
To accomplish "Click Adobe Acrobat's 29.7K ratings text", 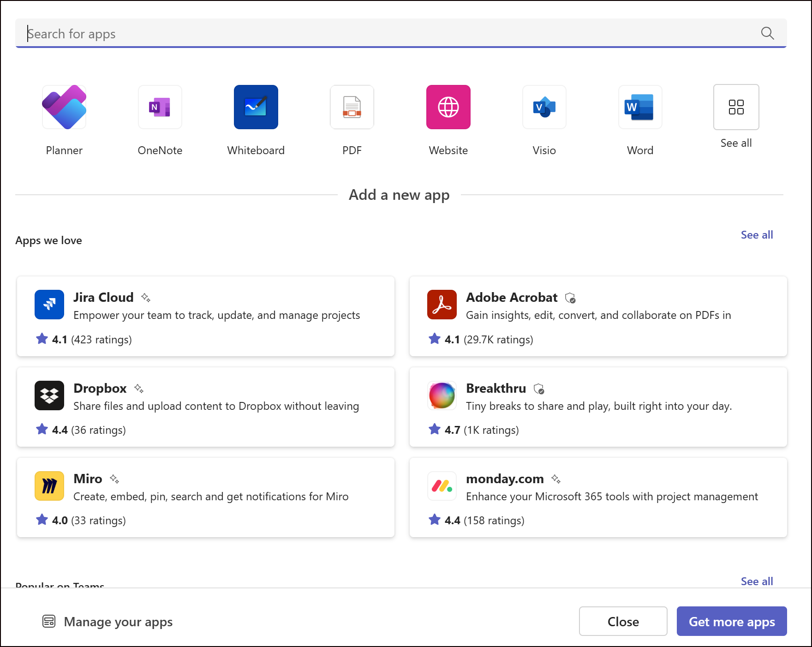I will pos(498,340).
